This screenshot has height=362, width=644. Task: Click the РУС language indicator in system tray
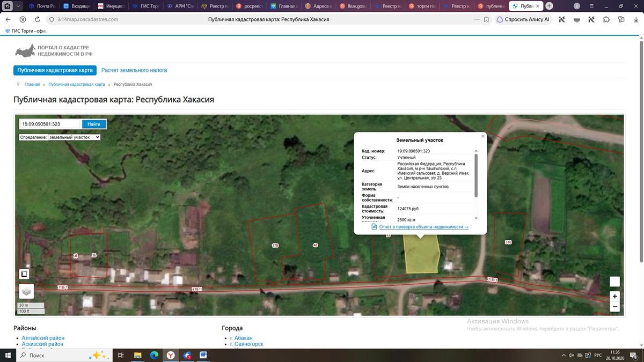pos(597,355)
